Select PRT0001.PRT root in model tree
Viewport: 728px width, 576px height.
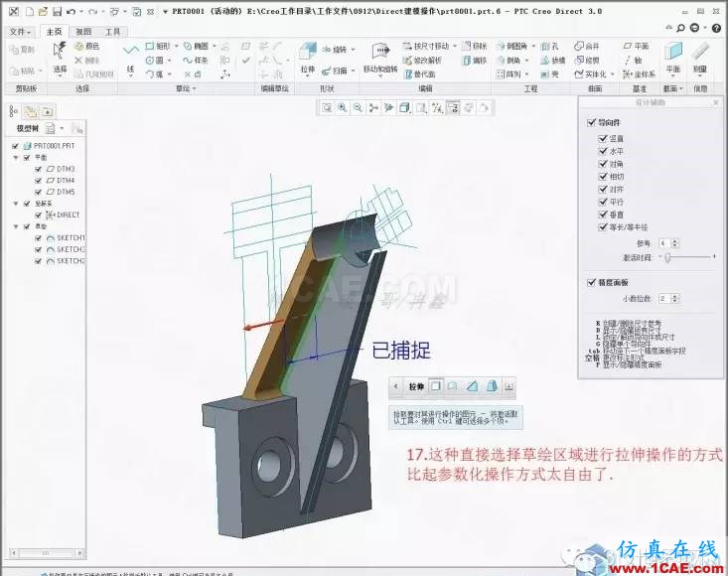[49, 146]
